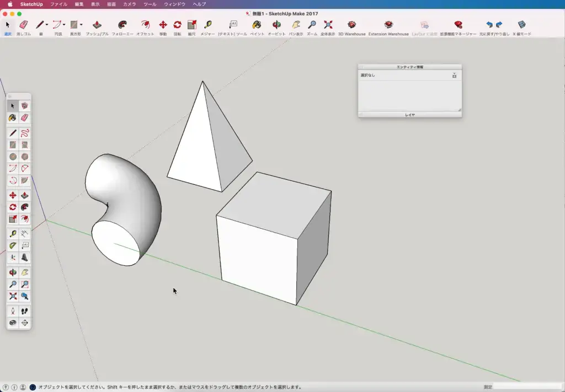Collapse the エンティティ情報 panel header
The image size is (565, 392).
coord(410,67)
